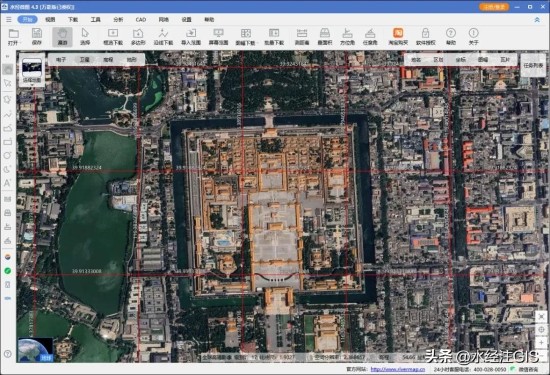Expand the left sidebar chevron at top
Screen dimensions: 550x375
7,56
